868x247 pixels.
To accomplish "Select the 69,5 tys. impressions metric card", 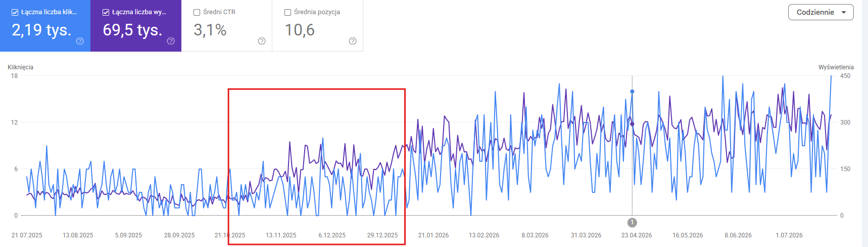I will [x=136, y=26].
